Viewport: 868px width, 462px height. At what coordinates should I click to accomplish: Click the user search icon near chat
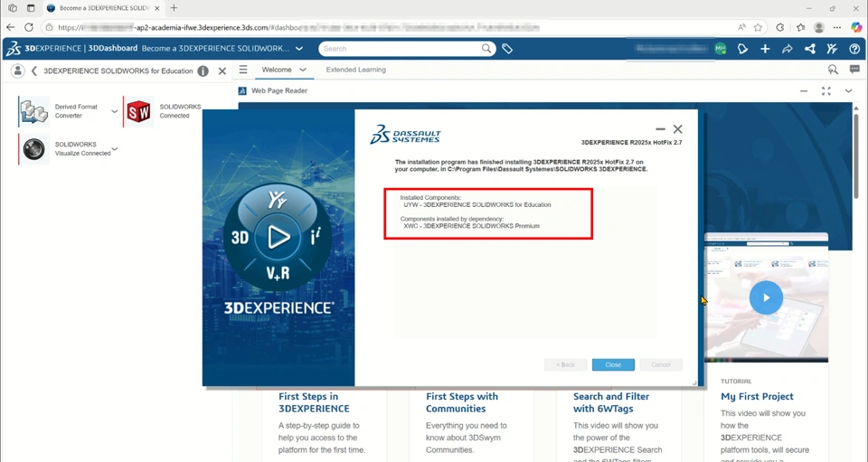coord(833,70)
